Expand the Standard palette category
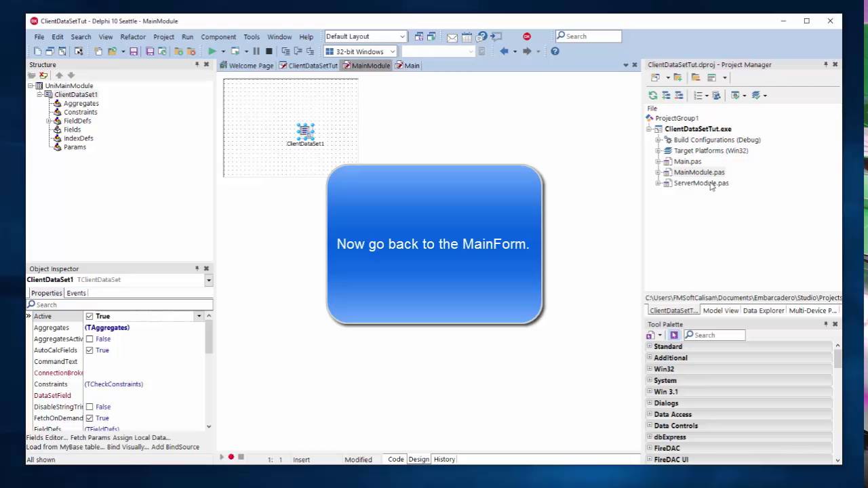 [x=649, y=346]
